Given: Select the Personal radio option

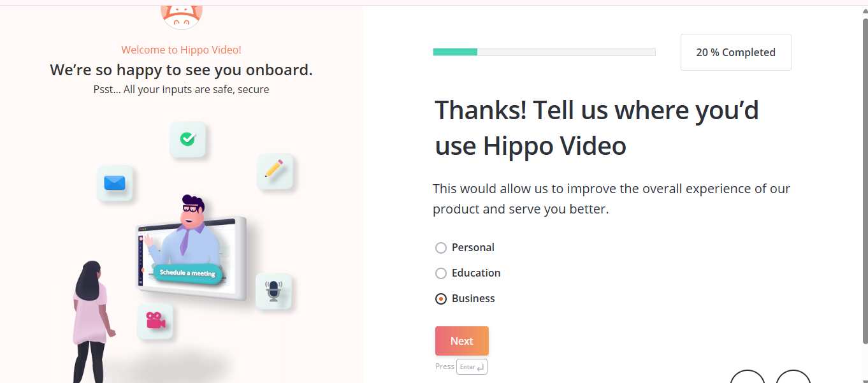Looking at the screenshot, I should click(440, 248).
